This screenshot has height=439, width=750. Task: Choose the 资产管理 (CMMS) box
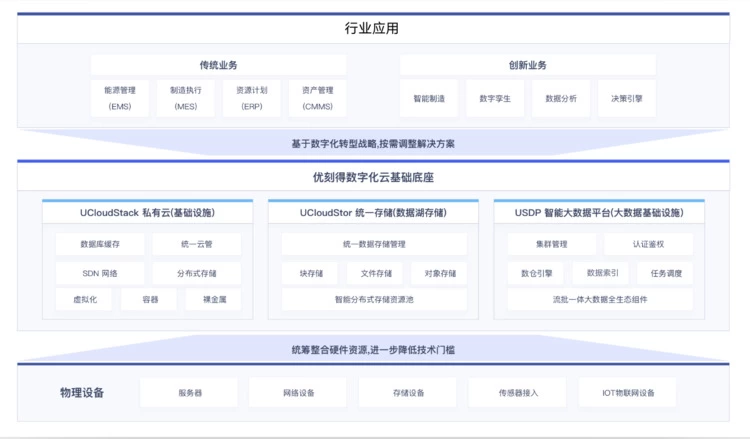tap(317, 98)
